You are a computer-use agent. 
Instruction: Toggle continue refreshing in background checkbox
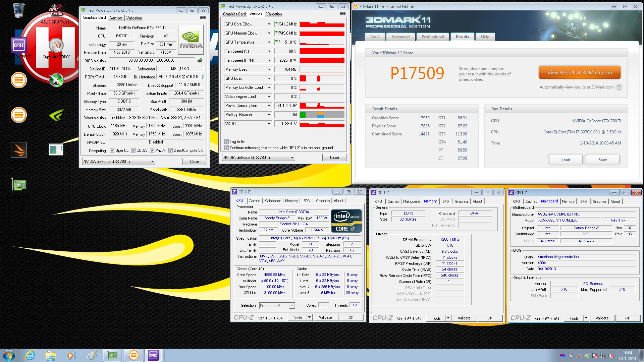pyautogui.click(x=226, y=148)
